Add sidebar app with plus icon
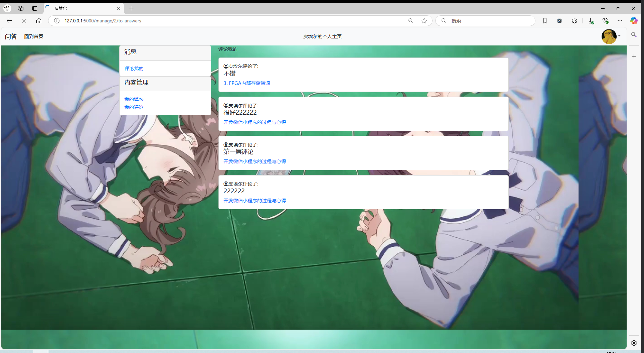This screenshot has height=353, width=644. (634, 56)
